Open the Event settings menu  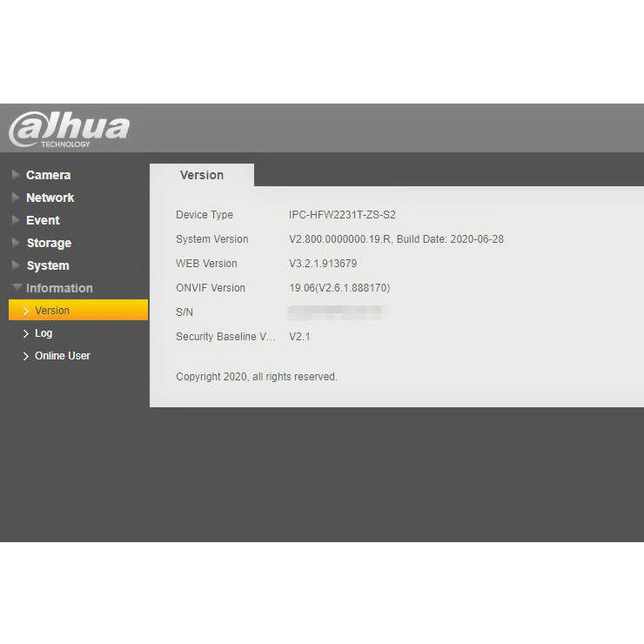pyautogui.click(x=43, y=220)
